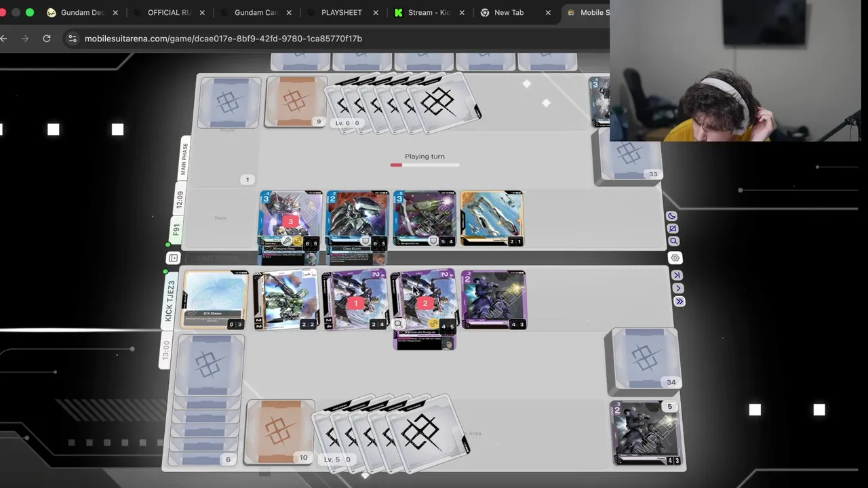Image resolution: width=868 pixels, height=488 pixels.
Task: Click the link icon on Amuro Ray card
Action: click(x=298, y=241)
